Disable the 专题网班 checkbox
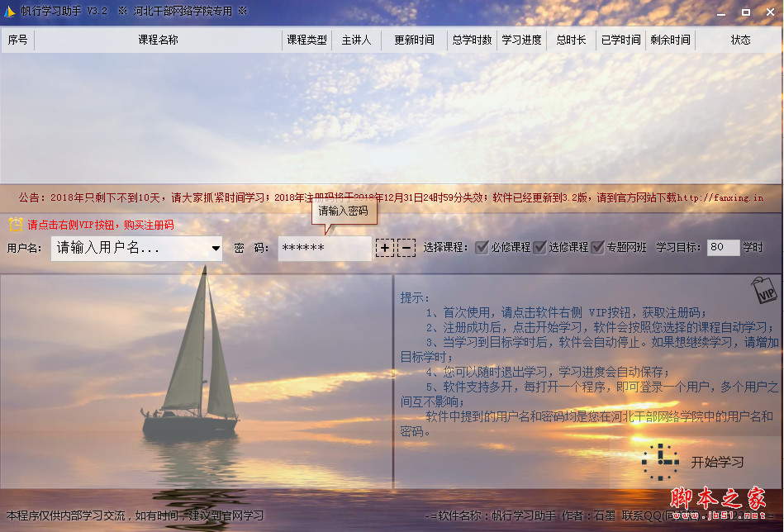The width and height of the screenshot is (784, 532). tap(596, 246)
